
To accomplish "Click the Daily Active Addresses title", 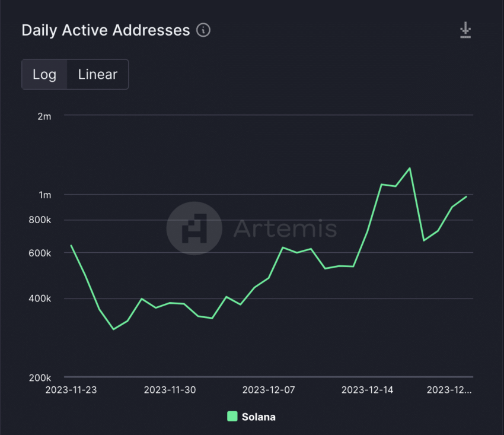I will coord(106,31).
